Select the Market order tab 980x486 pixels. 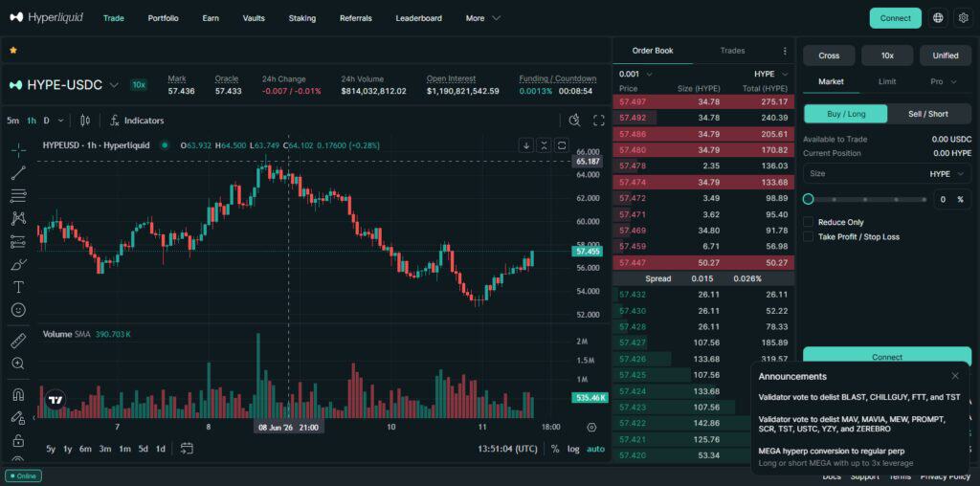click(831, 81)
